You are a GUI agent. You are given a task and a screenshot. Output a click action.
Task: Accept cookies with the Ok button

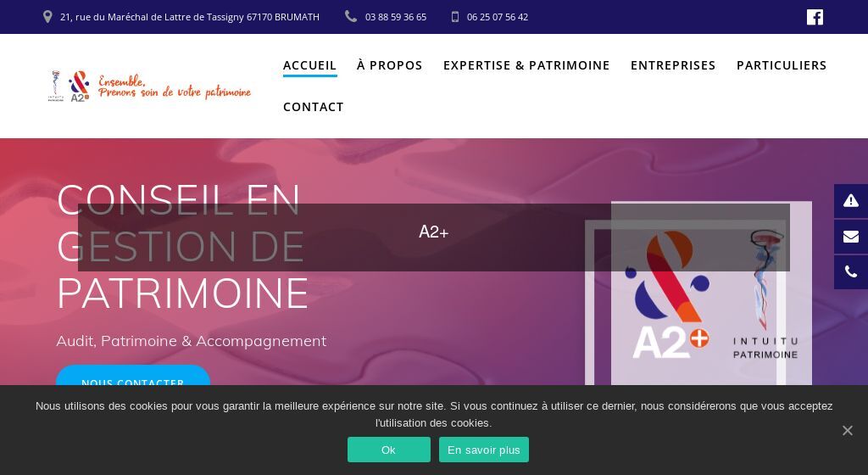point(388,450)
